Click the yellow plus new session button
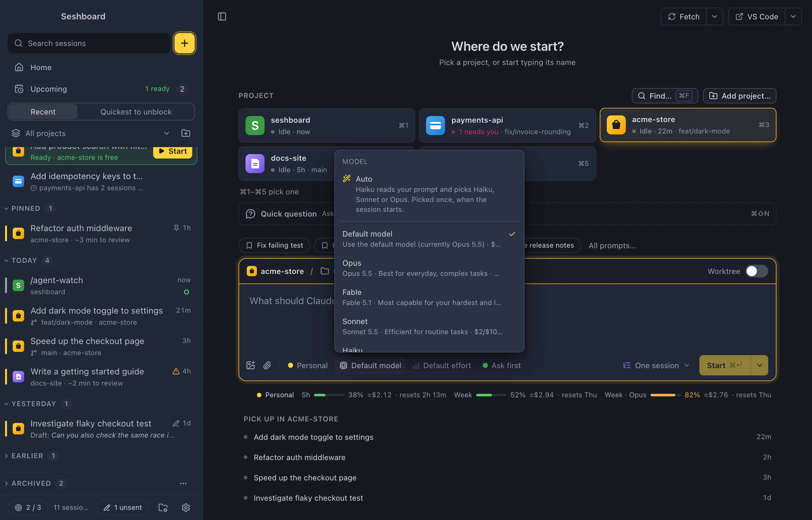The image size is (812, 520). coord(184,43)
